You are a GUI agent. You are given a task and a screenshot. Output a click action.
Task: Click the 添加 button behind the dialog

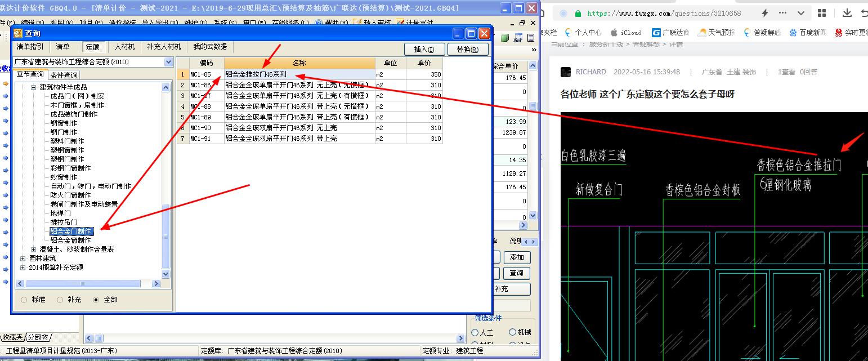517,257
